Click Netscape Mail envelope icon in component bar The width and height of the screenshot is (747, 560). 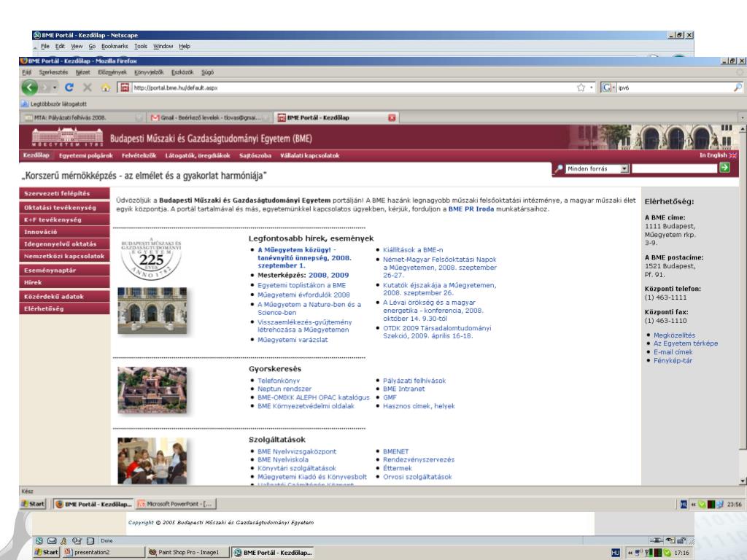(x=52, y=541)
